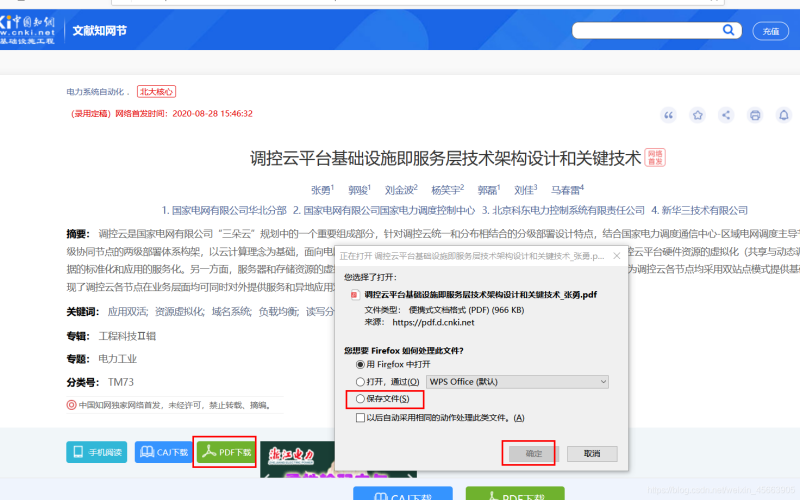Select 打开，通过 radio option
Viewport: 800px width, 500px height.
point(360,382)
